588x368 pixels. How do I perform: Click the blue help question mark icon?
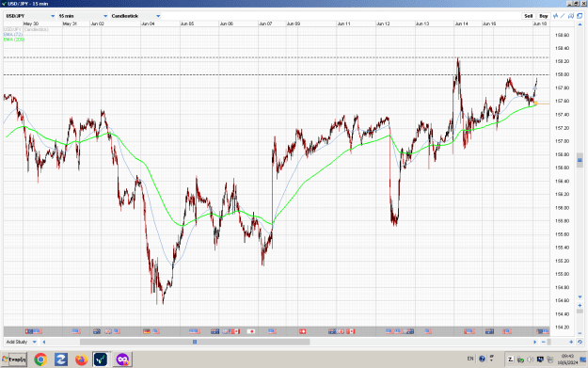[x=482, y=359]
